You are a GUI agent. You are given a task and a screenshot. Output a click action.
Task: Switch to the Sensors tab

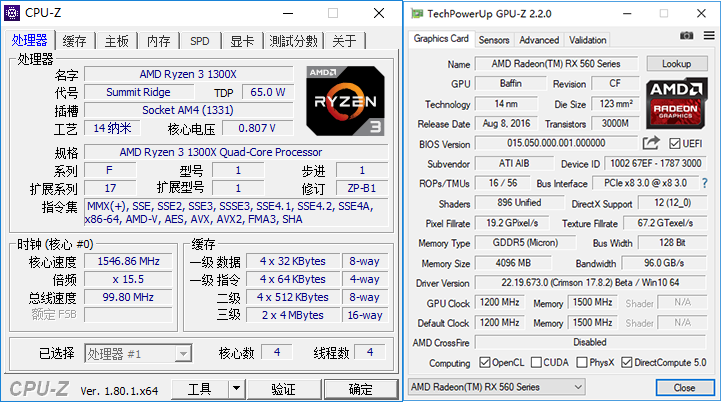pyautogui.click(x=494, y=40)
